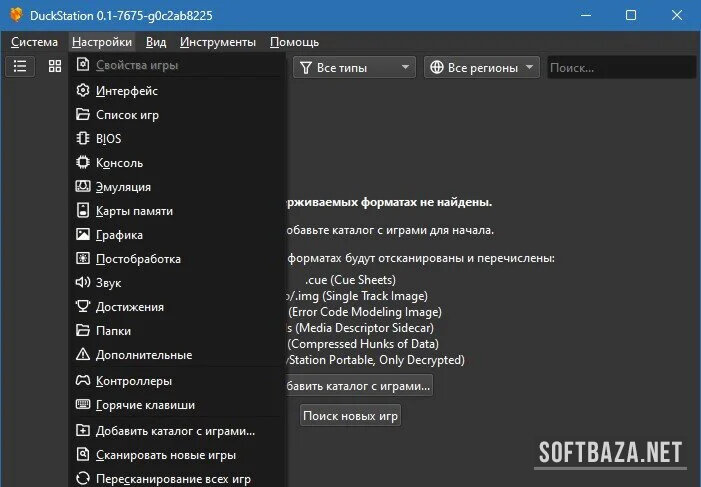This screenshot has height=487, width=701.
Task: Open Контроллеры settings entry
Action: pyautogui.click(x=177, y=381)
